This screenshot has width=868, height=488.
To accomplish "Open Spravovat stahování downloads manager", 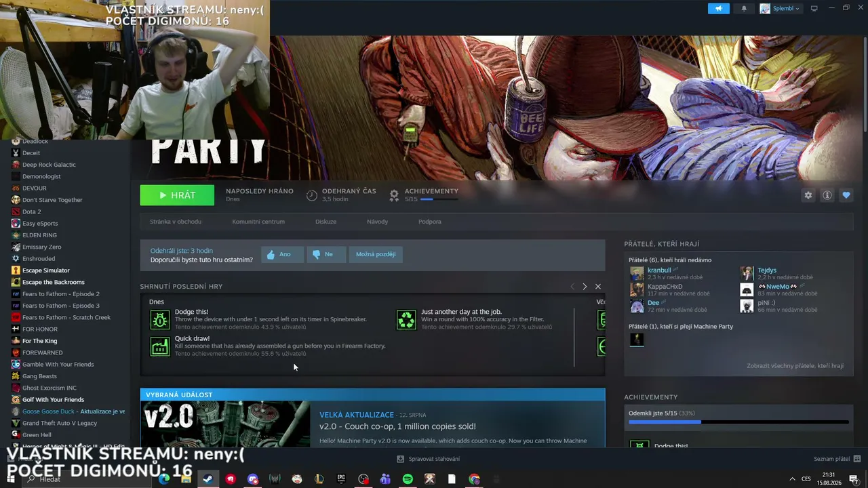I will (x=429, y=459).
